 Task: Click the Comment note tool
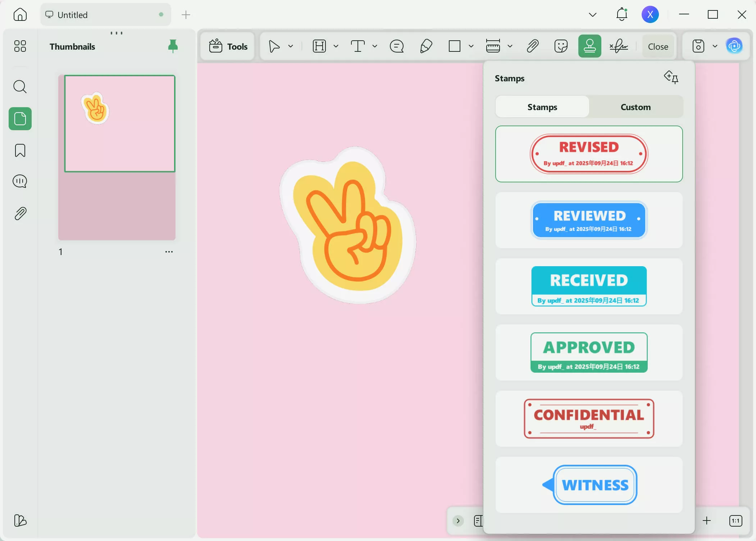(397, 46)
